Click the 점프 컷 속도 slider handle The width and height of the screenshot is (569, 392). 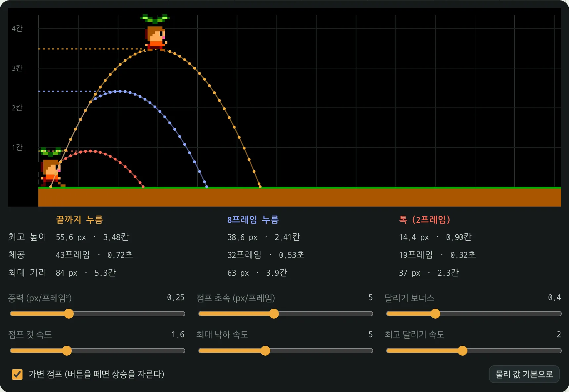pyautogui.click(x=67, y=351)
